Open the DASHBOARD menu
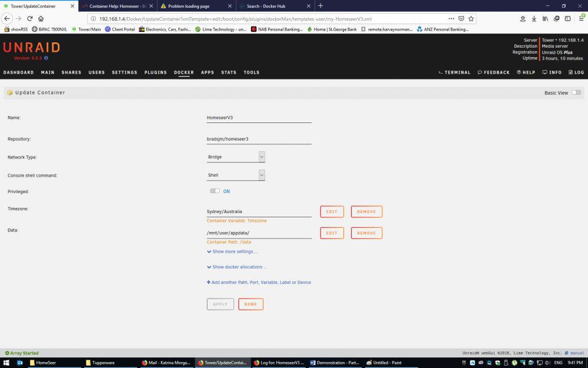This screenshot has width=588, height=368. [18, 72]
